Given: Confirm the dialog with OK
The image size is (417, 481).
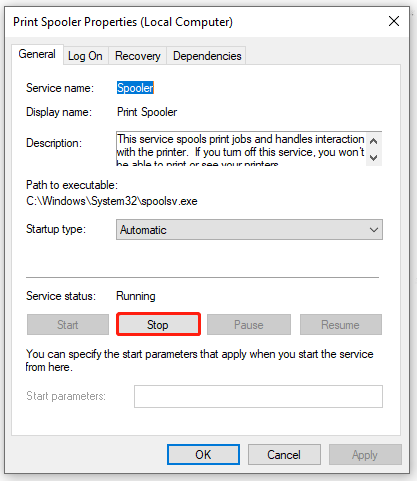Looking at the screenshot, I should [x=203, y=455].
